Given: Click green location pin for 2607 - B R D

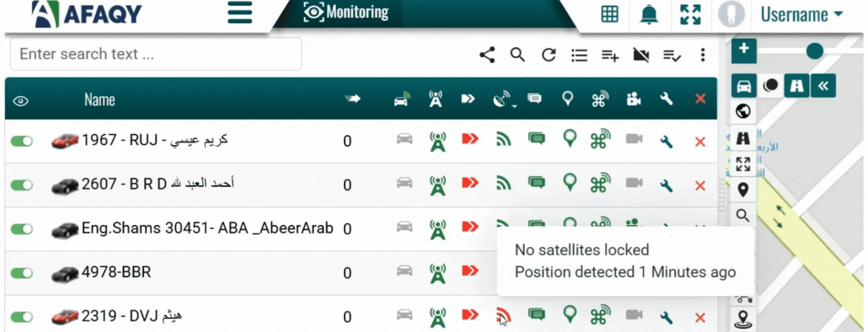Looking at the screenshot, I should click(569, 183).
